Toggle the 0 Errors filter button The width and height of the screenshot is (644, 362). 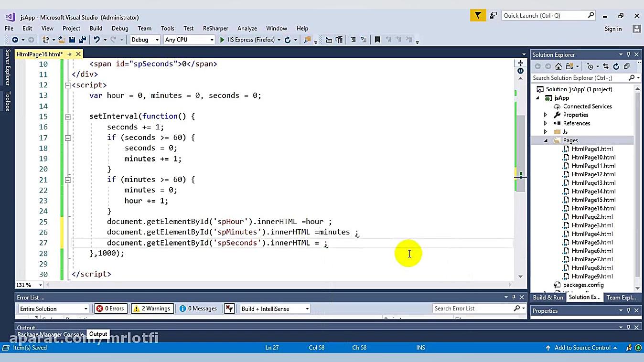point(110,309)
